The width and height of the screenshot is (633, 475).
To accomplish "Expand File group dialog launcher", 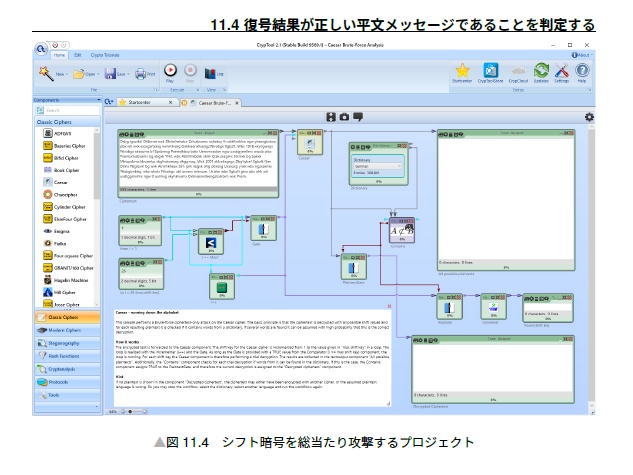I will [x=156, y=90].
